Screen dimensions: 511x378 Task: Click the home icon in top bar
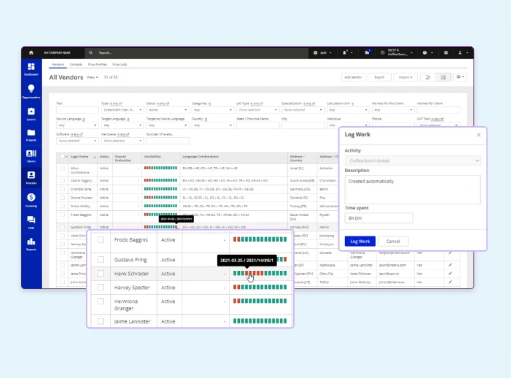click(x=31, y=53)
